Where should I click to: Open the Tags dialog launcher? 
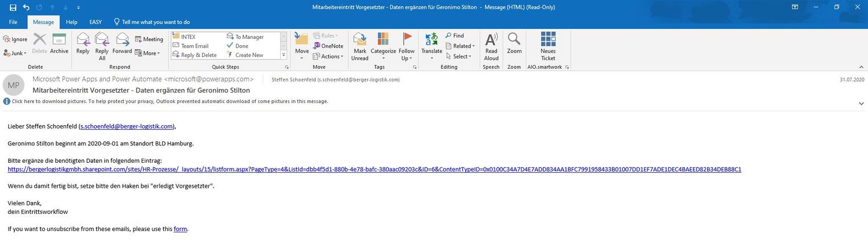pos(414,67)
